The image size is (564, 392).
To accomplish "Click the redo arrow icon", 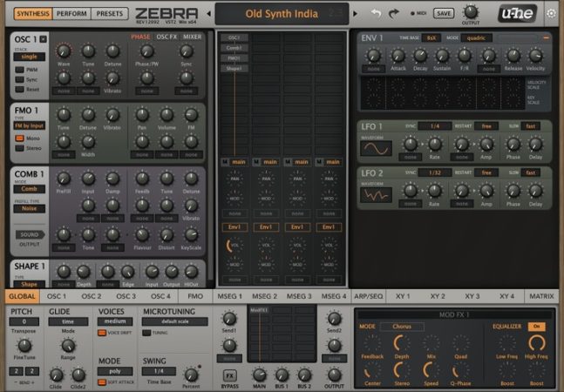I will pyautogui.click(x=394, y=14).
